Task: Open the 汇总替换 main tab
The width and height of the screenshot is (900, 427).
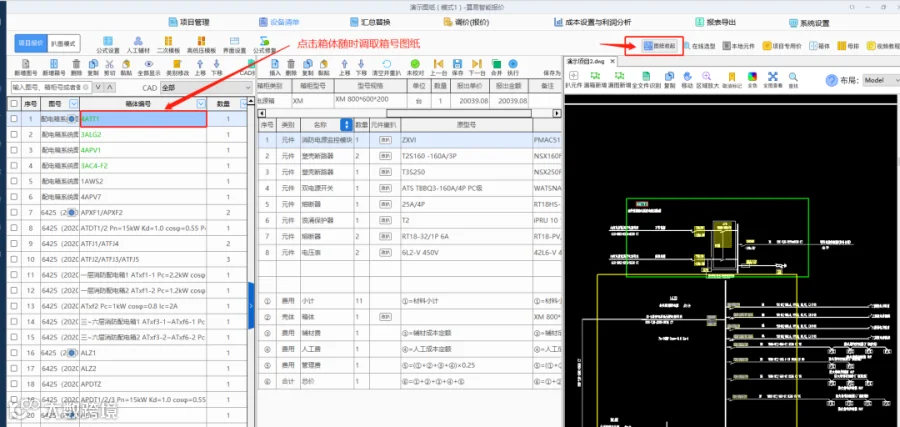Action: coord(371,22)
